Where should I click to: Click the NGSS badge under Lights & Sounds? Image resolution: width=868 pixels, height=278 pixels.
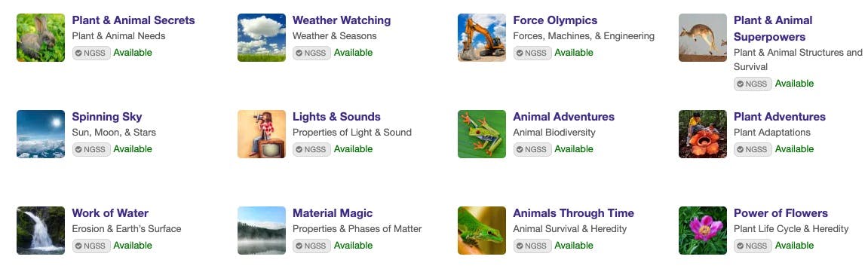311,149
